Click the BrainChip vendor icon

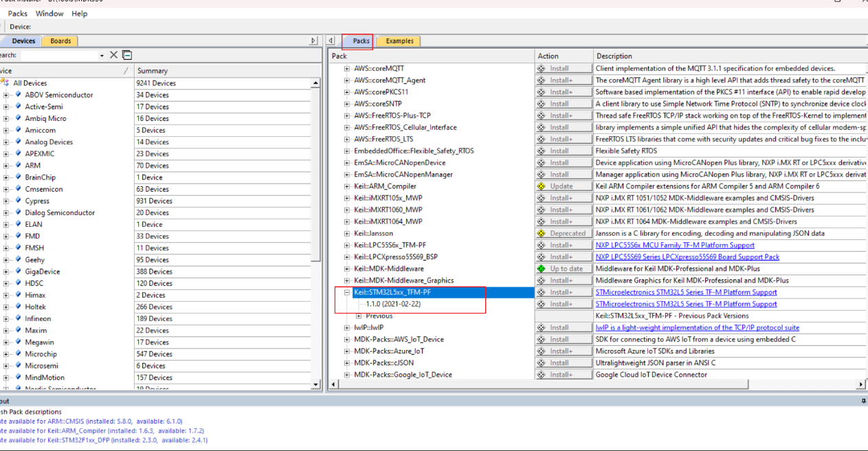pyautogui.click(x=18, y=177)
